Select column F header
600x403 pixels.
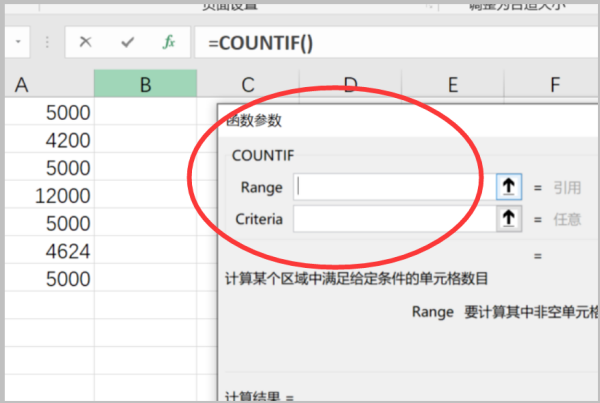552,84
